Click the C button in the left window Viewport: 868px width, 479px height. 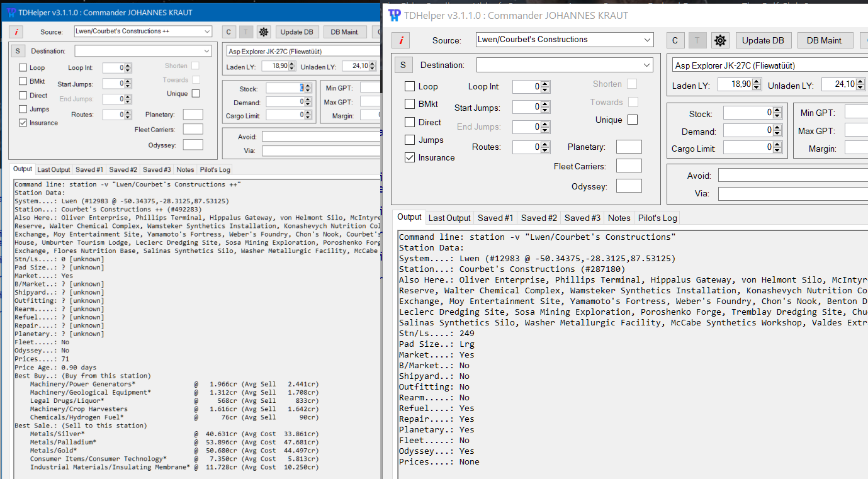228,32
